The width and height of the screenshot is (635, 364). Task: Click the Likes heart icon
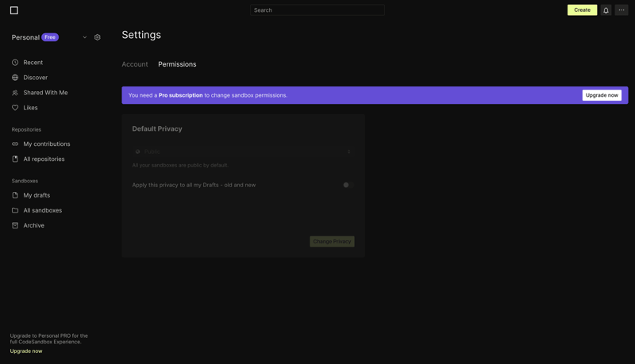tap(15, 108)
